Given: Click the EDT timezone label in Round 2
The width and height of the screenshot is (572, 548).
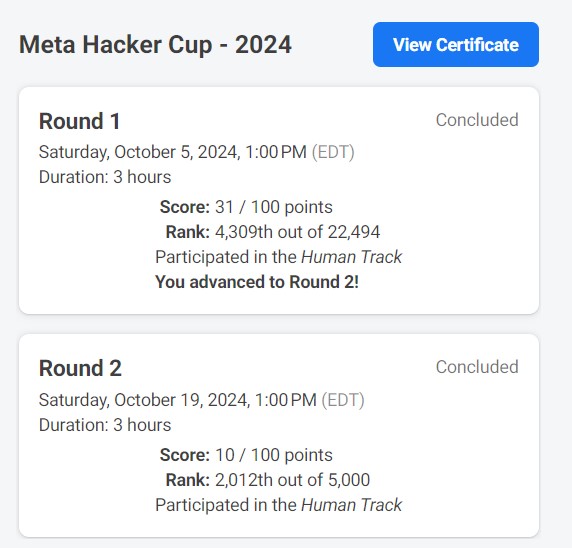Looking at the screenshot, I should (x=343, y=400).
